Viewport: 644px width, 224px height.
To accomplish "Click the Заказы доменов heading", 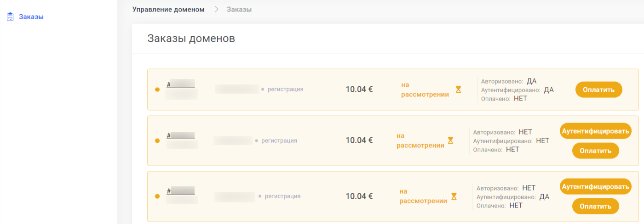I will click(x=191, y=39).
